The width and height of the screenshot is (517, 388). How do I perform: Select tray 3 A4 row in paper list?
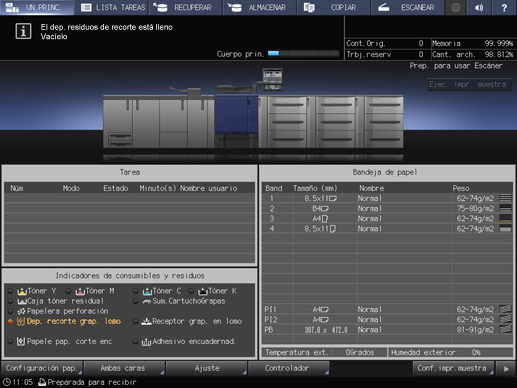pos(387,219)
